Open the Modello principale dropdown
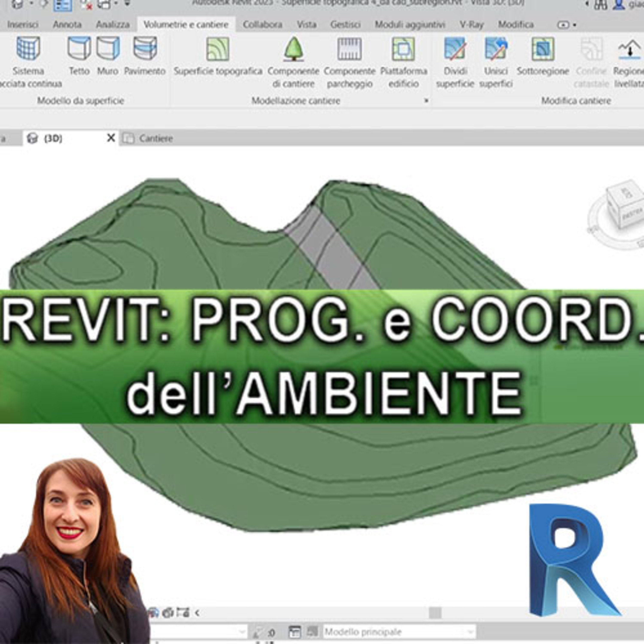The image size is (644, 644). pos(399,632)
